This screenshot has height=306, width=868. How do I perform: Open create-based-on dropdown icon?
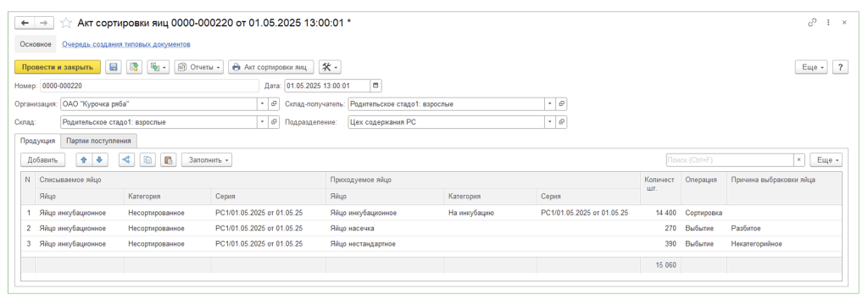[x=159, y=67]
